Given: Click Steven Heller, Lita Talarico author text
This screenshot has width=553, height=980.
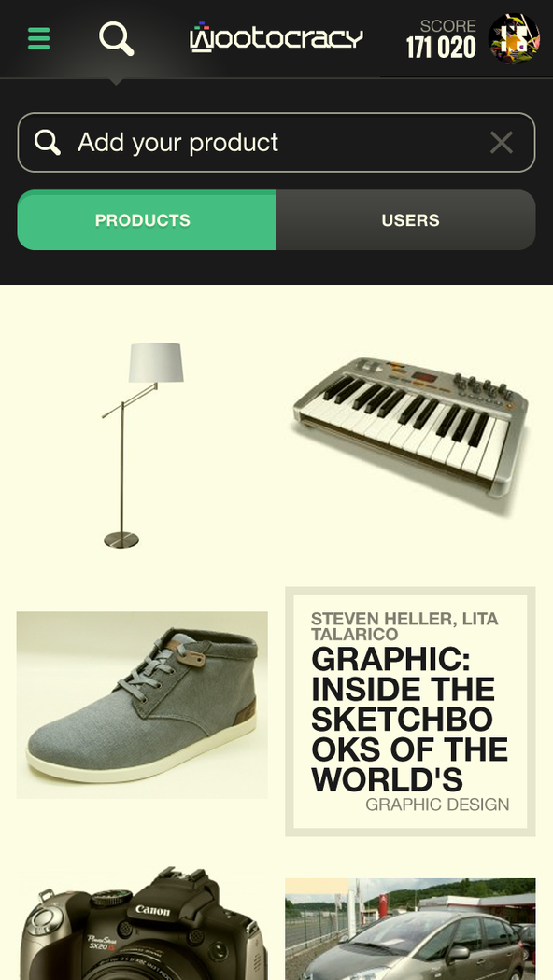Looking at the screenshot, I should (x=404, y=626).
